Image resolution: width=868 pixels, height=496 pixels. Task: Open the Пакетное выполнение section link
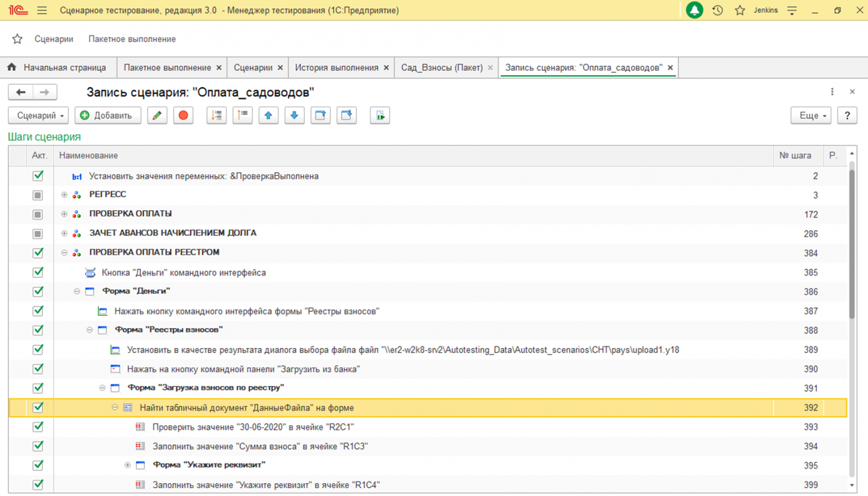132,39
